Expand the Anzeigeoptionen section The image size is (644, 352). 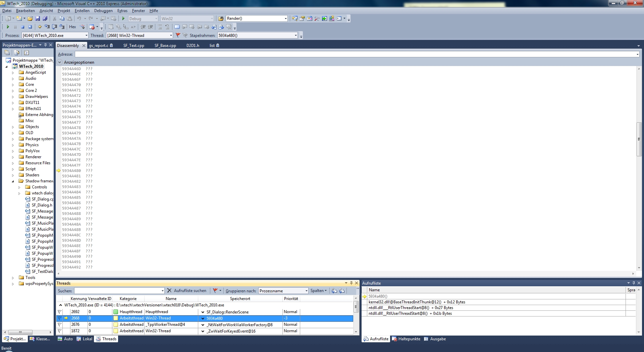pos(60,62)
